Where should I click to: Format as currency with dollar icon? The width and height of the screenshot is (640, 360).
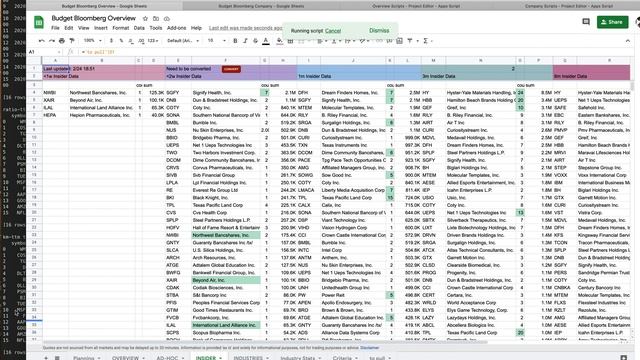coord(111,41)
